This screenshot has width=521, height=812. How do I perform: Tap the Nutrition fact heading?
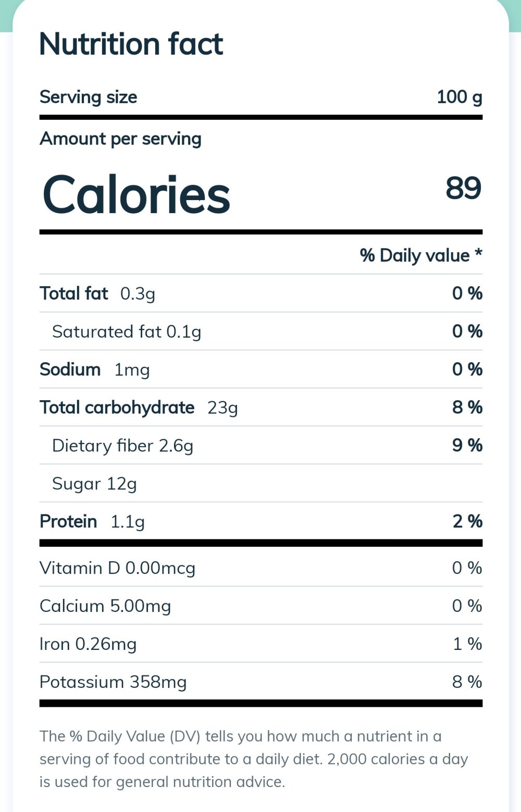(131, 44)
